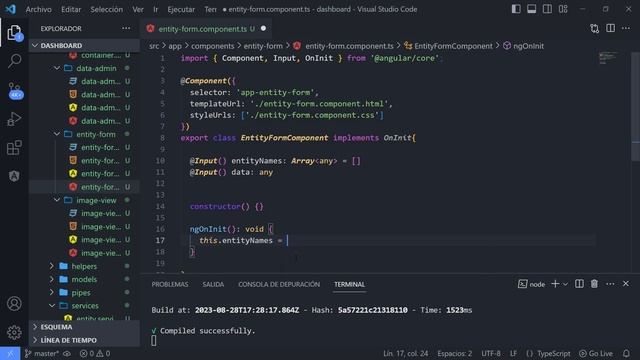The width and height of the screenshot is (640, 360).
Task: Expand the models folder
Action: (x=84, y=279)
